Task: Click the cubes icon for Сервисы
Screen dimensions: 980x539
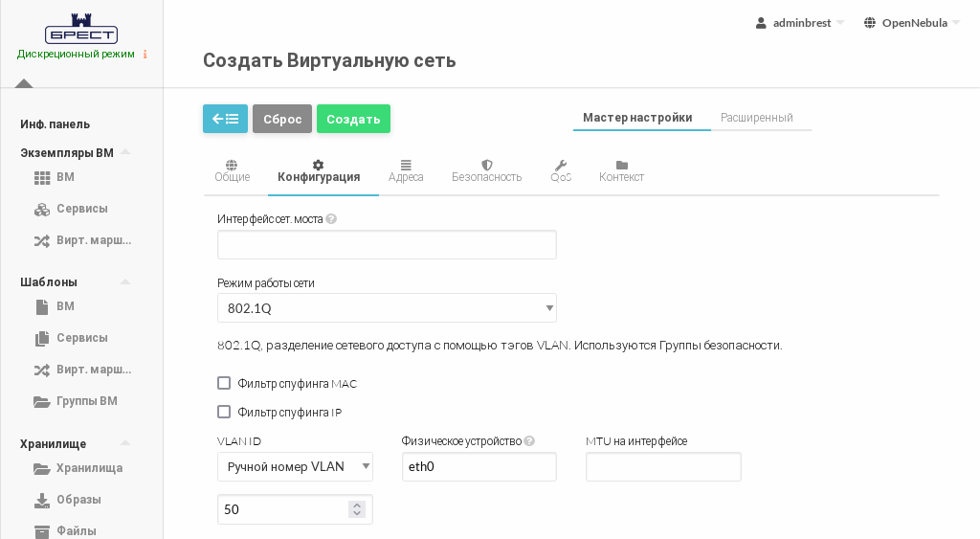Action: [41, 209]
